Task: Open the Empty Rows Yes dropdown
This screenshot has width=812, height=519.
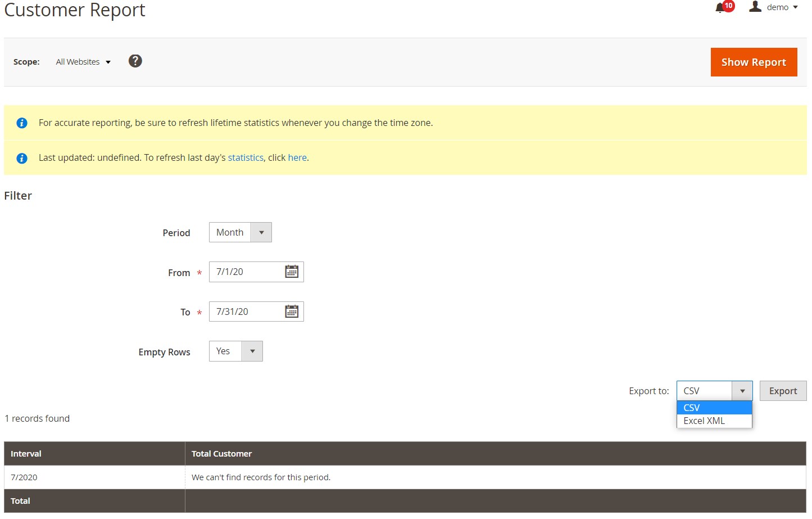Action: pos(236,351)
